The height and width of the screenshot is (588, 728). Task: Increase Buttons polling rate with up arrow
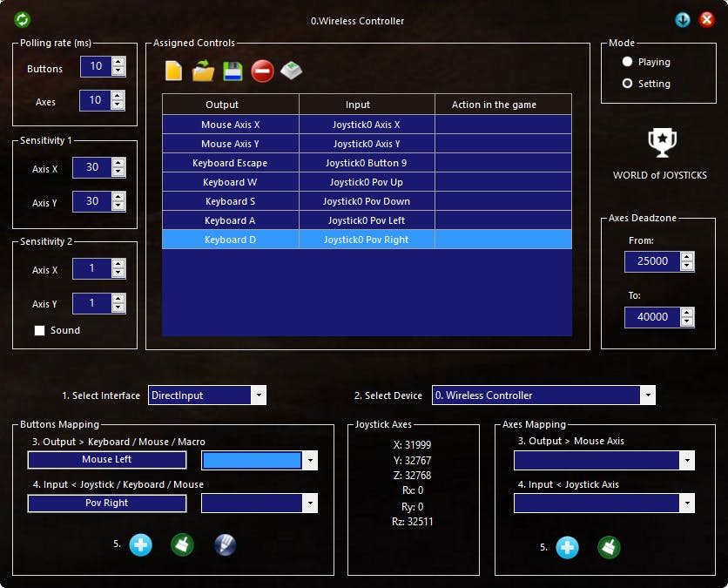click(118, 61)
